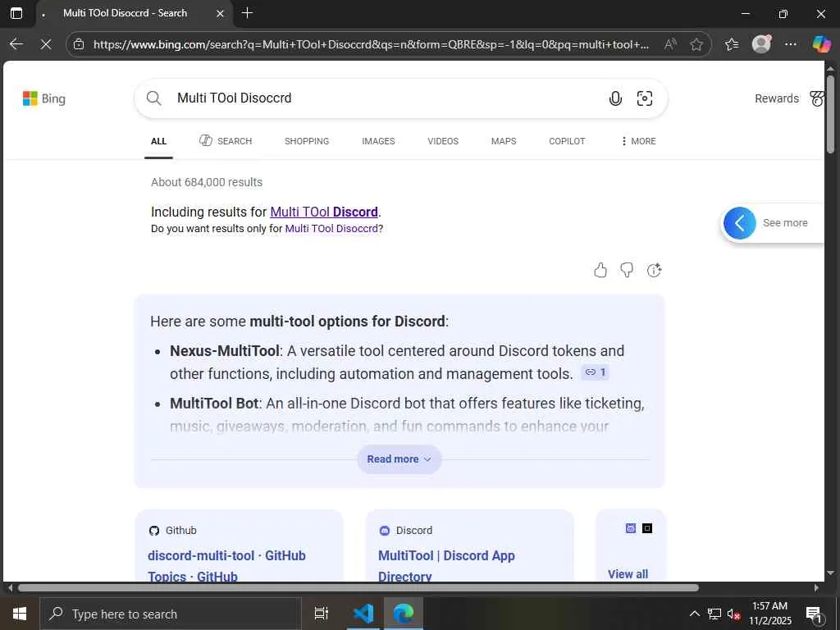Screen dimensions: 840x630
Task: Open visual search camera icon
Action: click(x=645, y=98)
